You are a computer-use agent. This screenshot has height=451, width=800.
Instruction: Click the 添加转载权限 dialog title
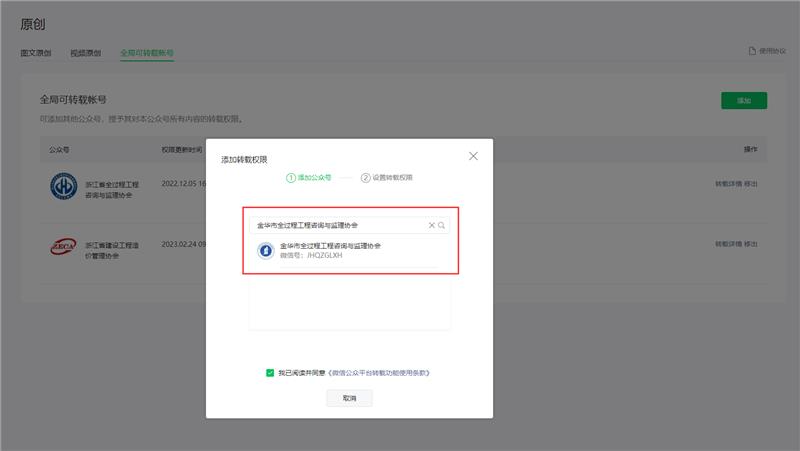click(244, 160)
